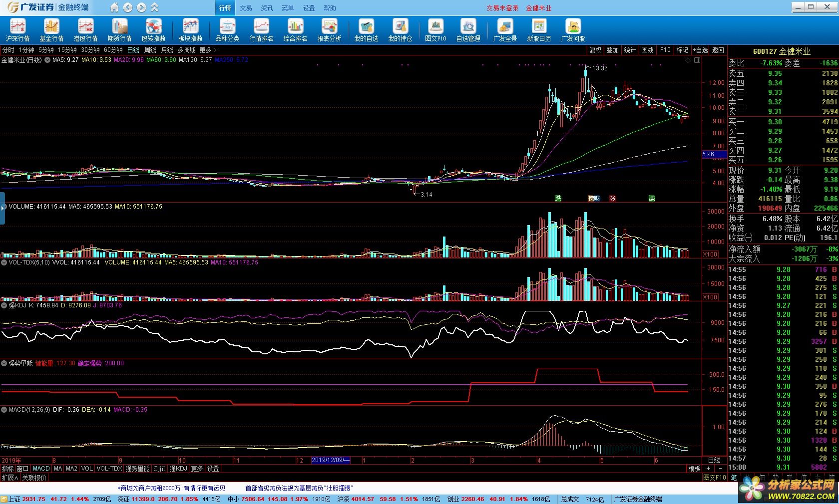This screenshot has width=839, height=504.
Task: Switch chart to 1分钟 period
Action: (x=26, y=50)
